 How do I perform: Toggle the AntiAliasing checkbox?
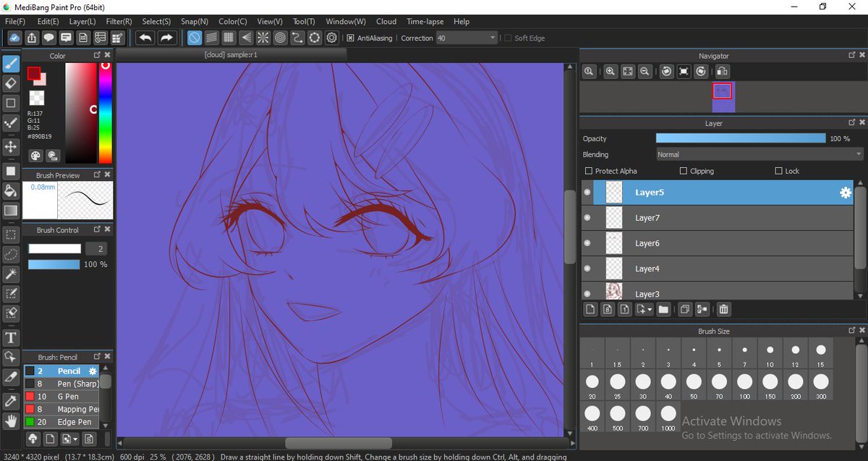tap(350, 38)
